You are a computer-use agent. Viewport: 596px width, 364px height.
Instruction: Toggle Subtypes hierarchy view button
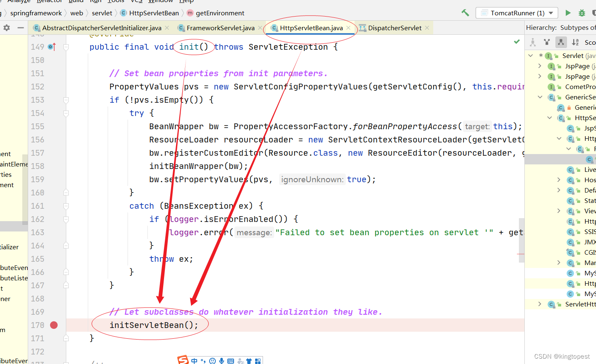click(x=561, y=42)
